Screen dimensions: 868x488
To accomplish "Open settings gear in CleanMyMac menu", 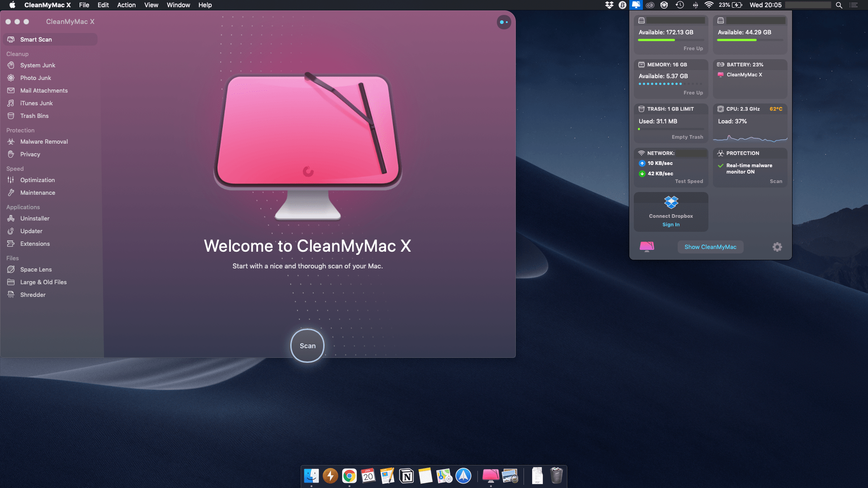I will click(x=777, y=247).
